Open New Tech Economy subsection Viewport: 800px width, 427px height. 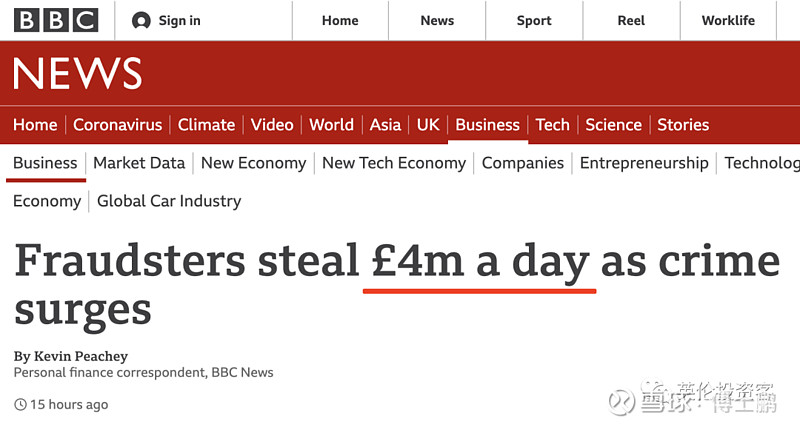(394, 163)
